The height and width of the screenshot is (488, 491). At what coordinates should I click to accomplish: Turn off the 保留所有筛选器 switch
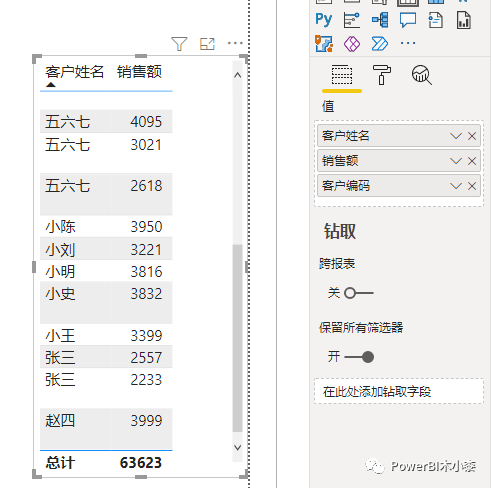pos(359,357)
